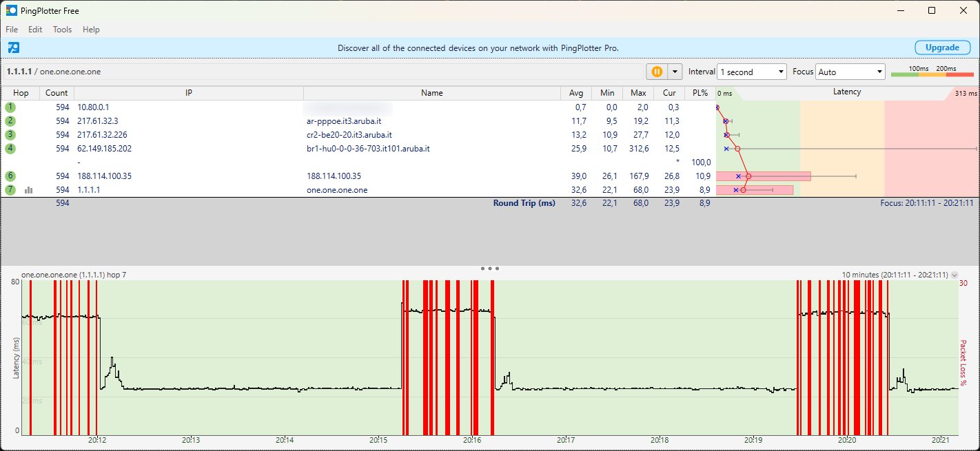Click IP address 217.61.32.226
This screenshot has width=980, height=451.
coord(102,135)
